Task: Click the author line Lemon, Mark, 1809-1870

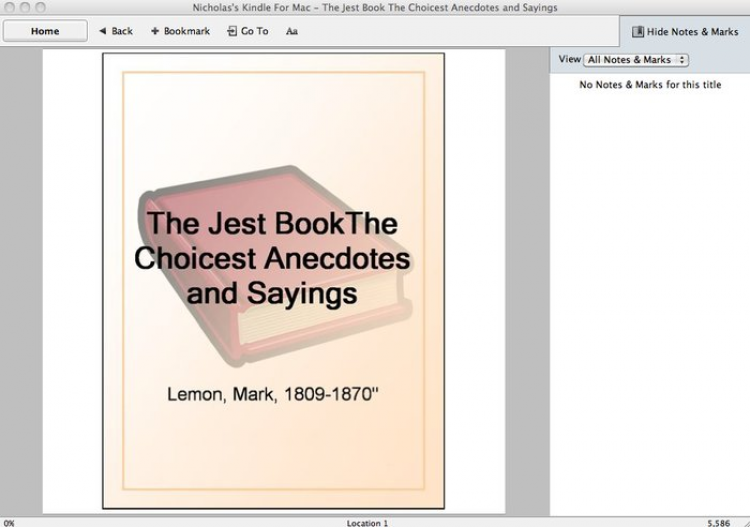Action: (273, 395)
